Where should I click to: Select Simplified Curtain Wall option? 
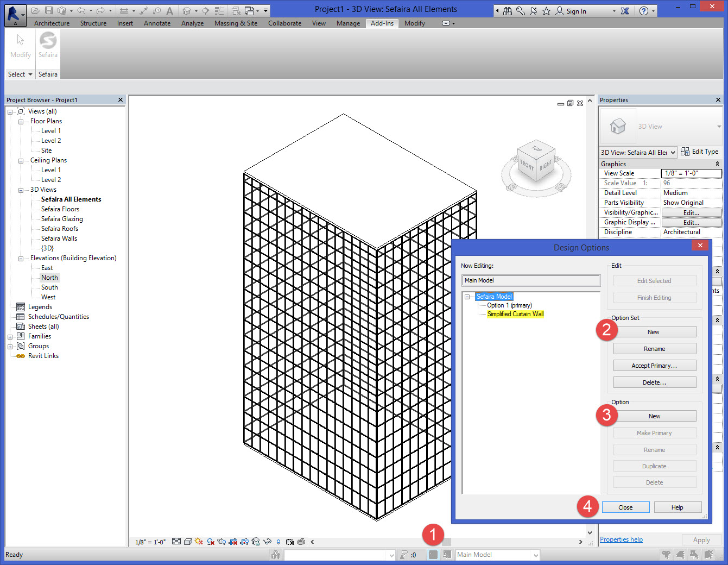pyautogui.click(x=515, y=314)
